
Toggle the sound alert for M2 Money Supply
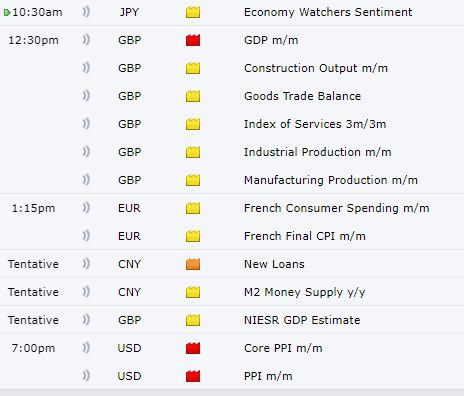(86, 292)
